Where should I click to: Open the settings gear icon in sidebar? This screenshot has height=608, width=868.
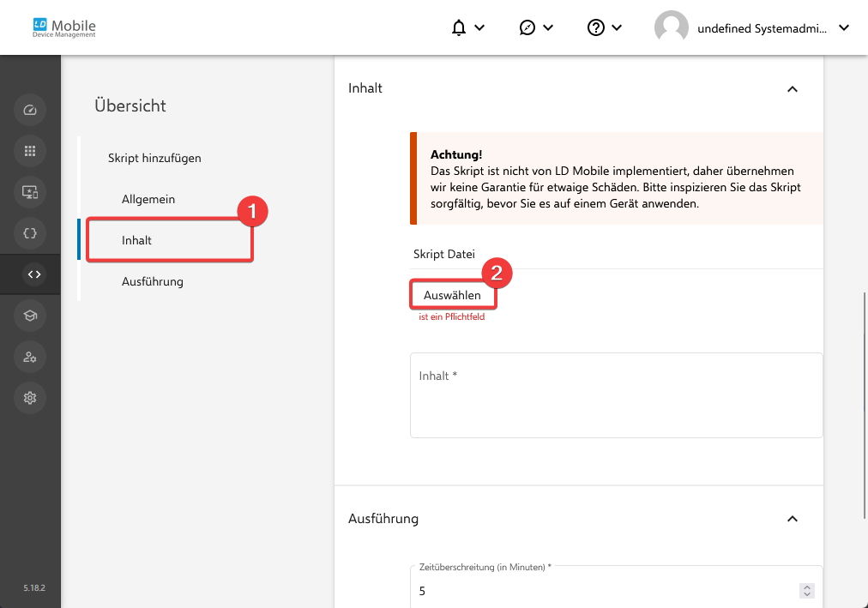(30, 398)
